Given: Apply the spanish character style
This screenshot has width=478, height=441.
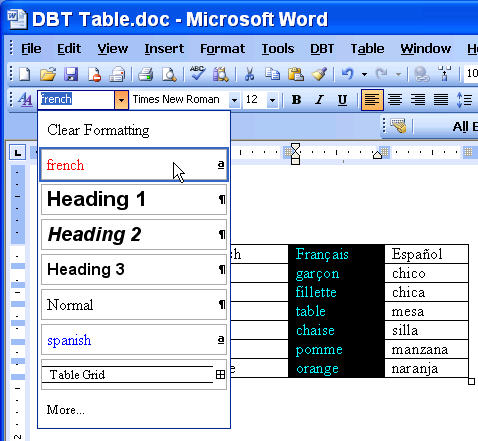Looking at the screenshot, I should click(x=134, y=340).
